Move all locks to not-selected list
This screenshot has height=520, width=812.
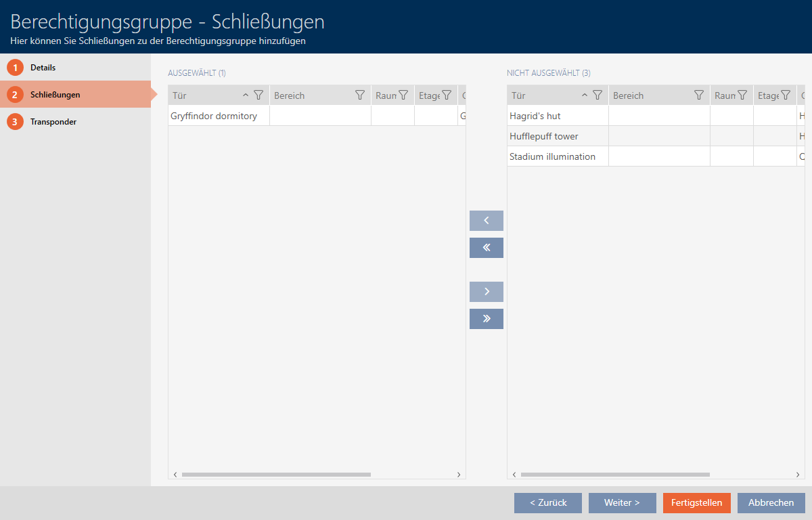(x=486, y=319)
